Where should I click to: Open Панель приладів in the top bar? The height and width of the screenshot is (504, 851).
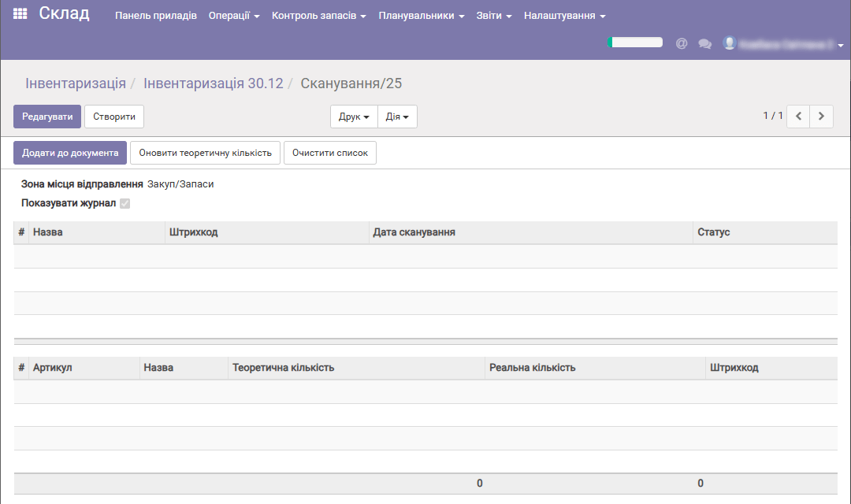pos(156,16)
